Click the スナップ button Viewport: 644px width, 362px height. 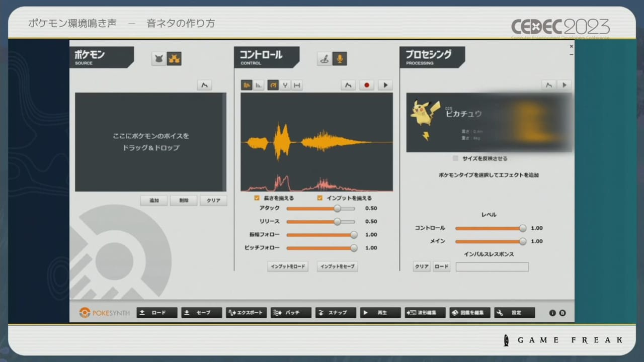coord(336,313)
